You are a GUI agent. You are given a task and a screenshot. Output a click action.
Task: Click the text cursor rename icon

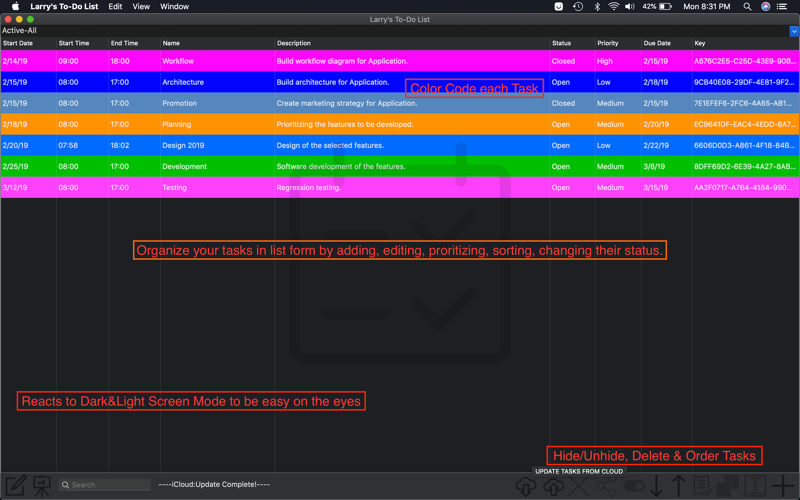coord(755,486)
